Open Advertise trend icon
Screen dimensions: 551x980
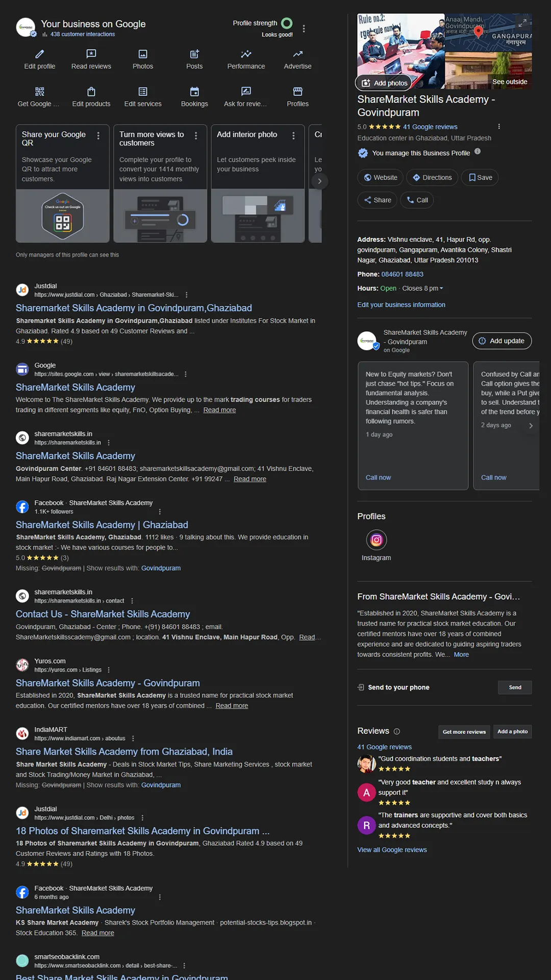point(297,54)
